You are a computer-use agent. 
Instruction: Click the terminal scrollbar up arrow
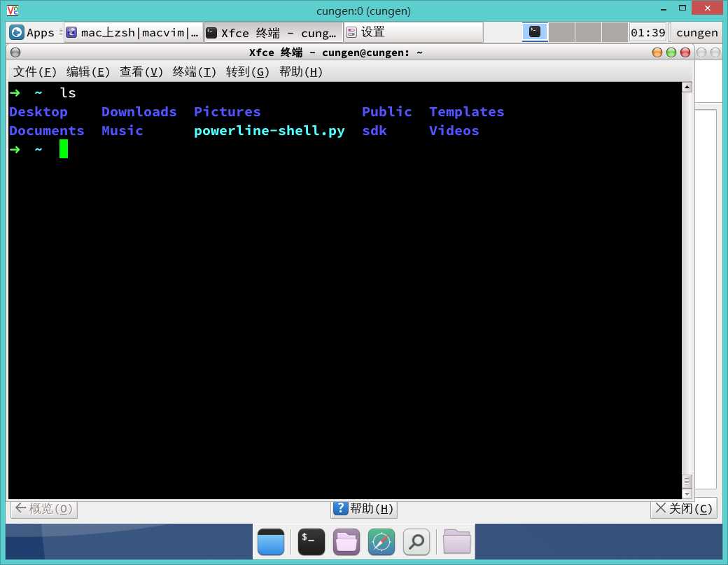coord(687,88)
